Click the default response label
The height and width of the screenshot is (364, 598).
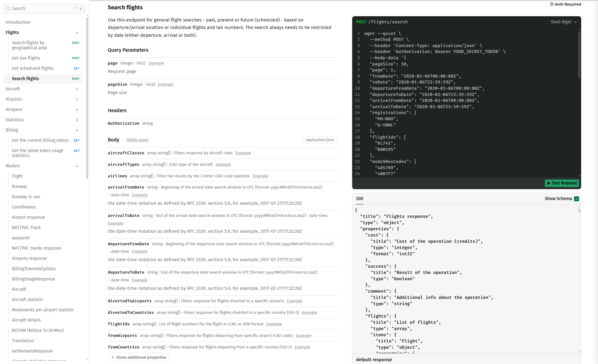(x=374, y=360)
